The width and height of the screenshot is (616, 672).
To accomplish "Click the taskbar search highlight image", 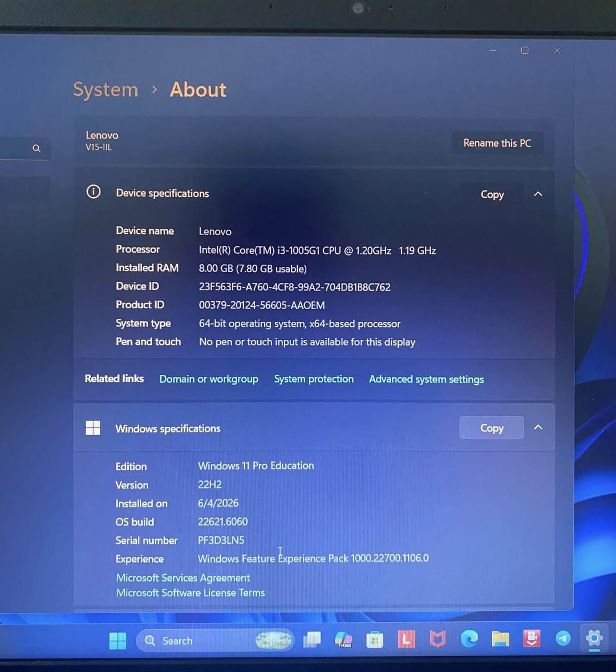I will click(274, 641).
